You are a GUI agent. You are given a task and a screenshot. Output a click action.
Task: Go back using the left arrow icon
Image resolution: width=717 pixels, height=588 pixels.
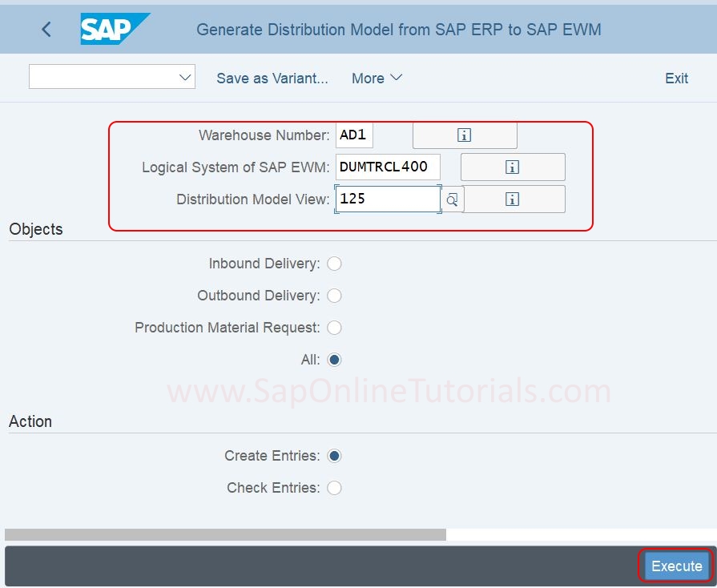pyautogui.click(x=46, y=30)
